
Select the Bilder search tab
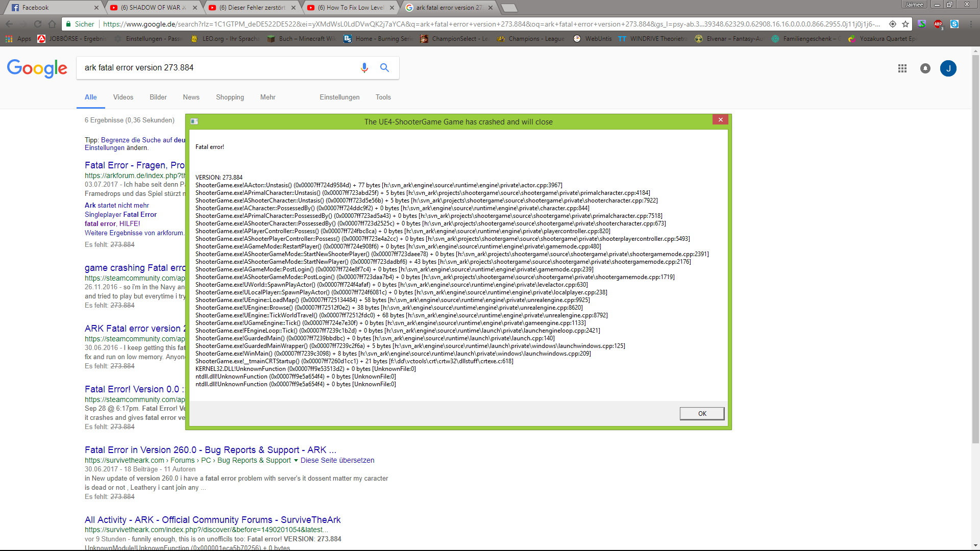(x=158, y=97)
